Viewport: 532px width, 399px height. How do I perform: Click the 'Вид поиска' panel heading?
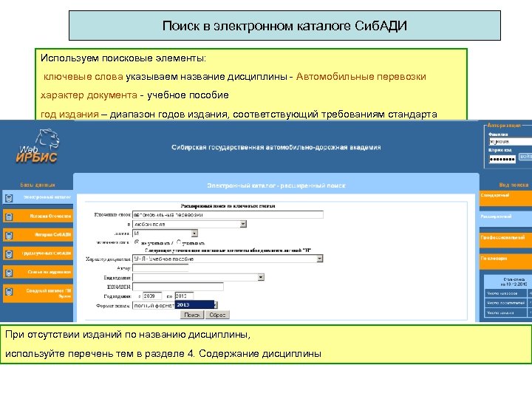[514, 185]
